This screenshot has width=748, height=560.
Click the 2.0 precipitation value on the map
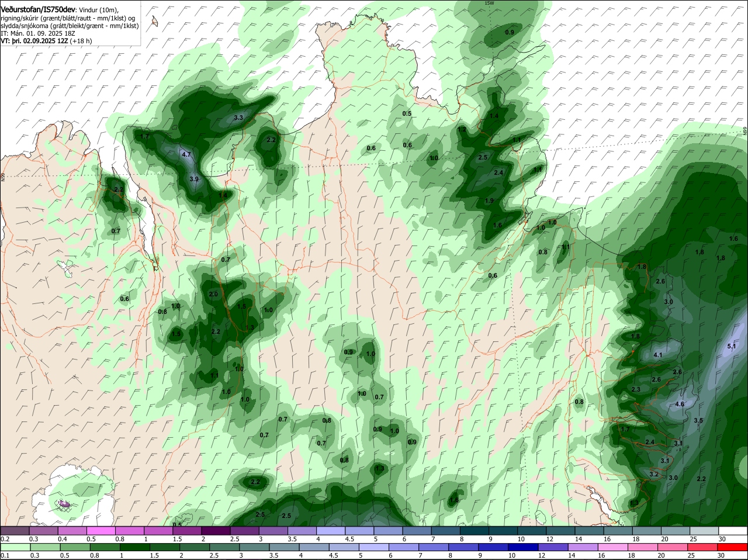[213, 294]
